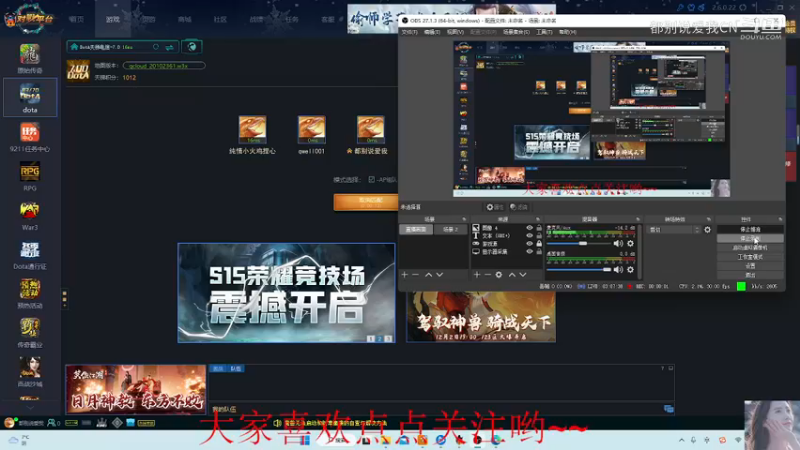Toggle the lock on the third (game) source

point(539,244)
